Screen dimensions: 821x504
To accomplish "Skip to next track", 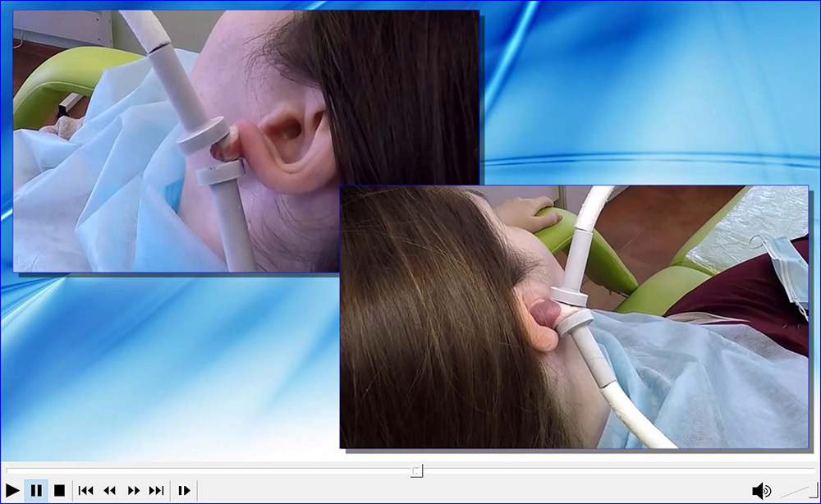I will pyautogui.click(x=156, y=491).
